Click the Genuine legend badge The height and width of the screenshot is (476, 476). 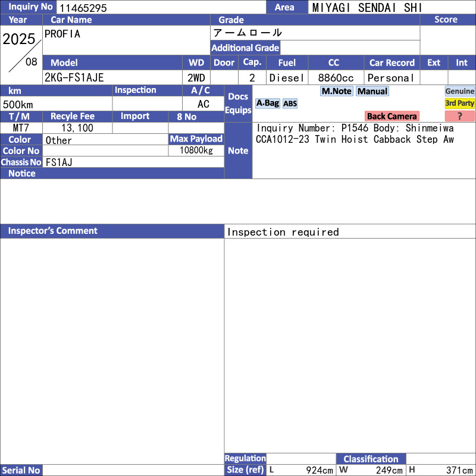(x=459, y=91)
